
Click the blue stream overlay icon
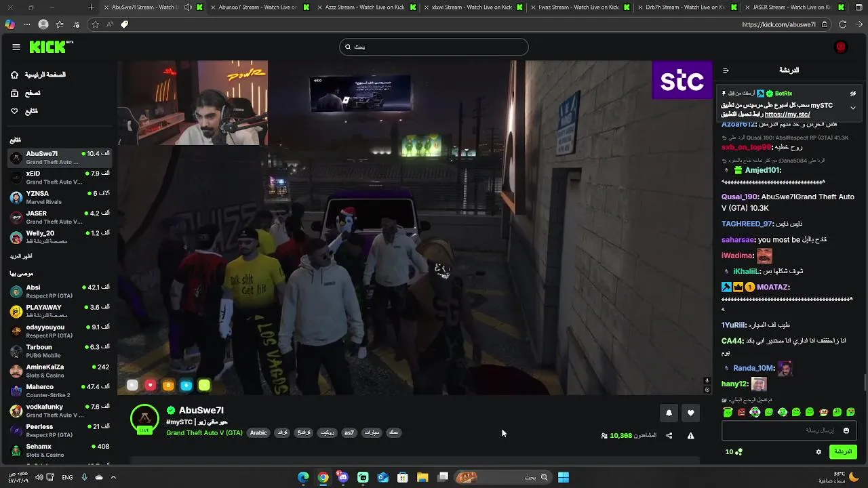click(x=186, y=385)
